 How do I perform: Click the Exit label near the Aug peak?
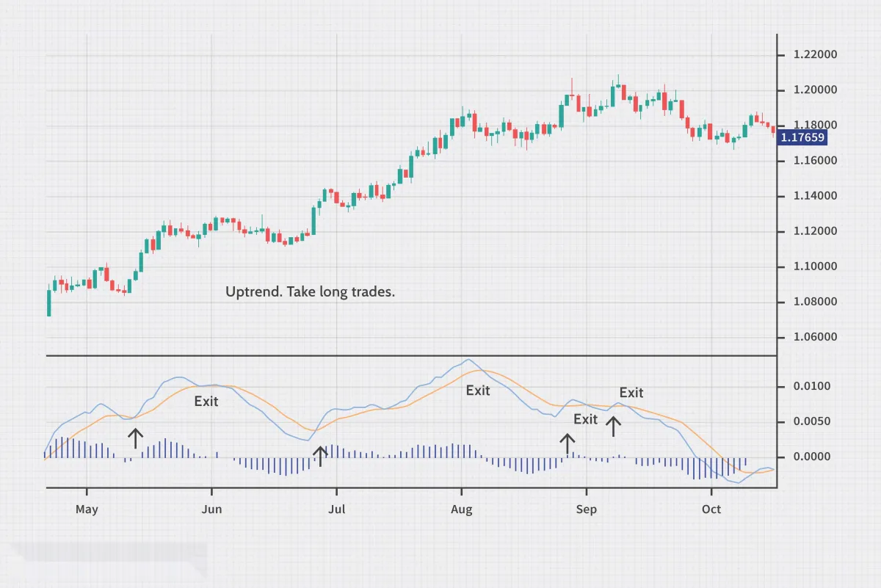(x=478, y=391)
